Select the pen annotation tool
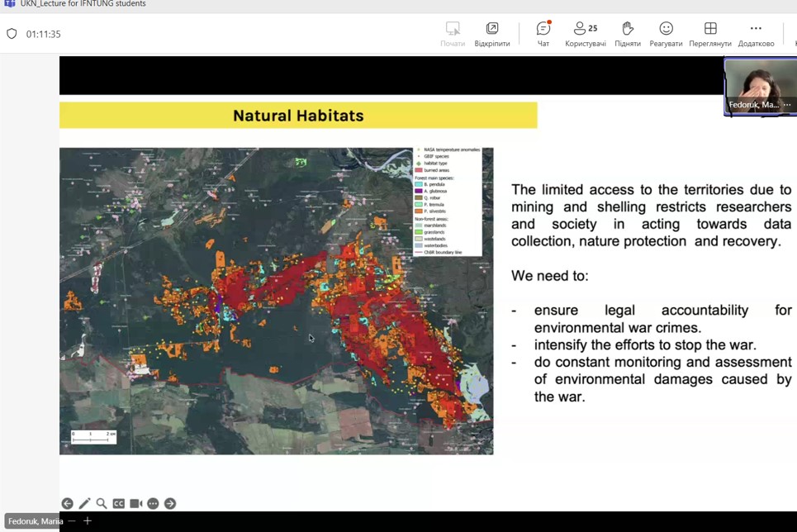This screenshot has height=532, width=797. (x=84, y=504)
